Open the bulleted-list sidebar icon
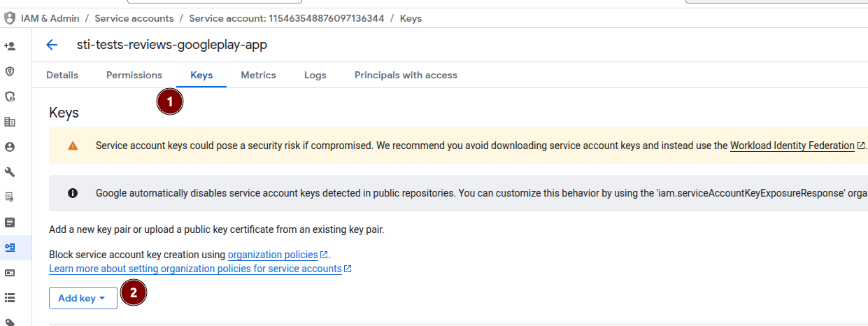868x326 pixels. pyautogui.click(x=10, y=297)
